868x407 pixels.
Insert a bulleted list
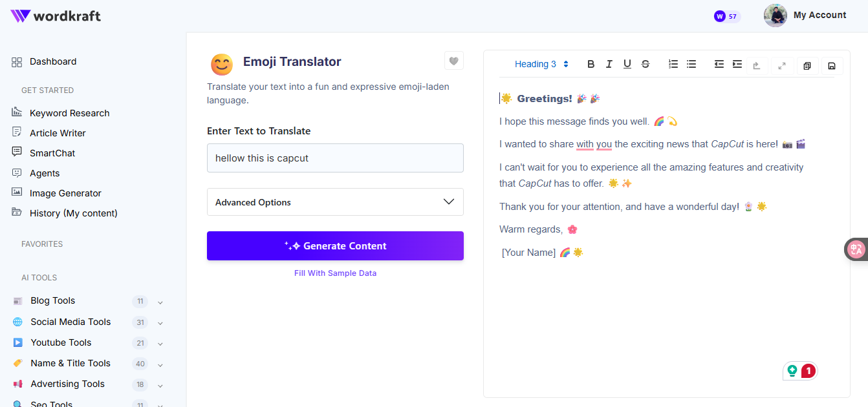coord(691,64)
